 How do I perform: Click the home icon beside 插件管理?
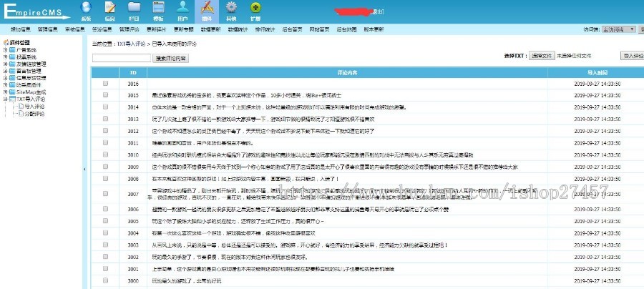point(6,42)
